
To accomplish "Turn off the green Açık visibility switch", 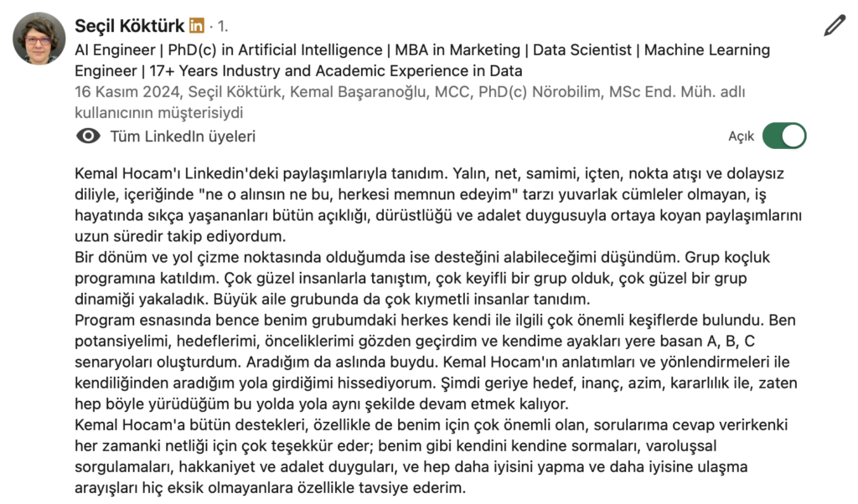I will pos(784,136).
